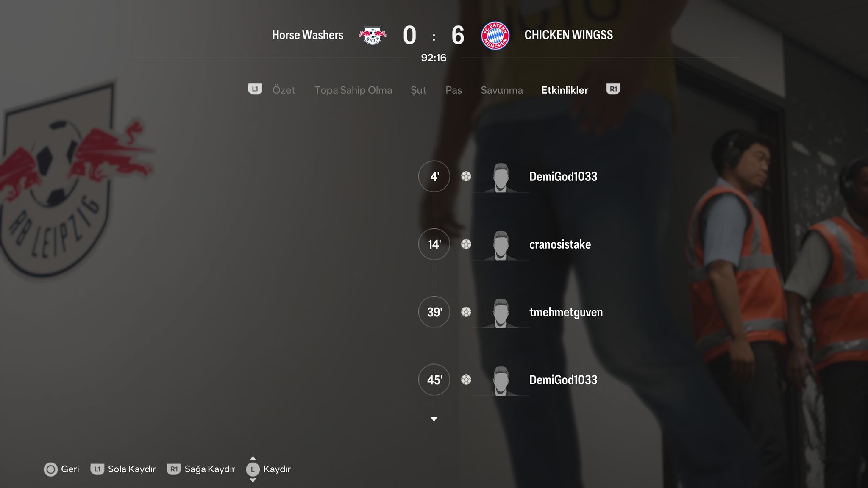The width and height of the screenshot is (868, 488).
Task: Select the Şut tab
Action: coord(418,90)
